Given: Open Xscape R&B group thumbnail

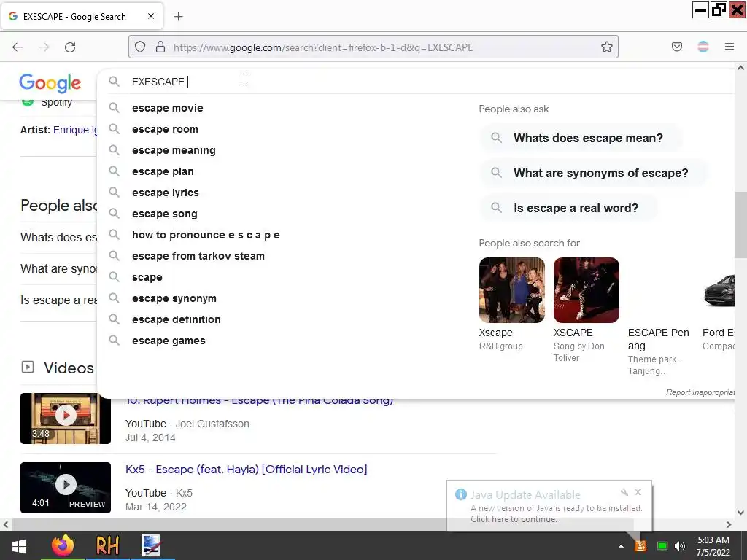Looking at the screenshot, I should click(x=511, y=290).
